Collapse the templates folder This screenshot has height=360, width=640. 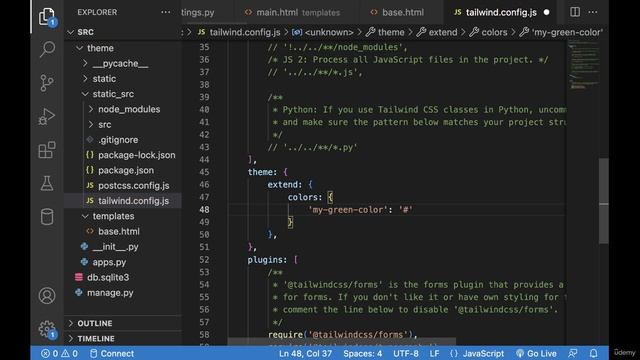122,216
